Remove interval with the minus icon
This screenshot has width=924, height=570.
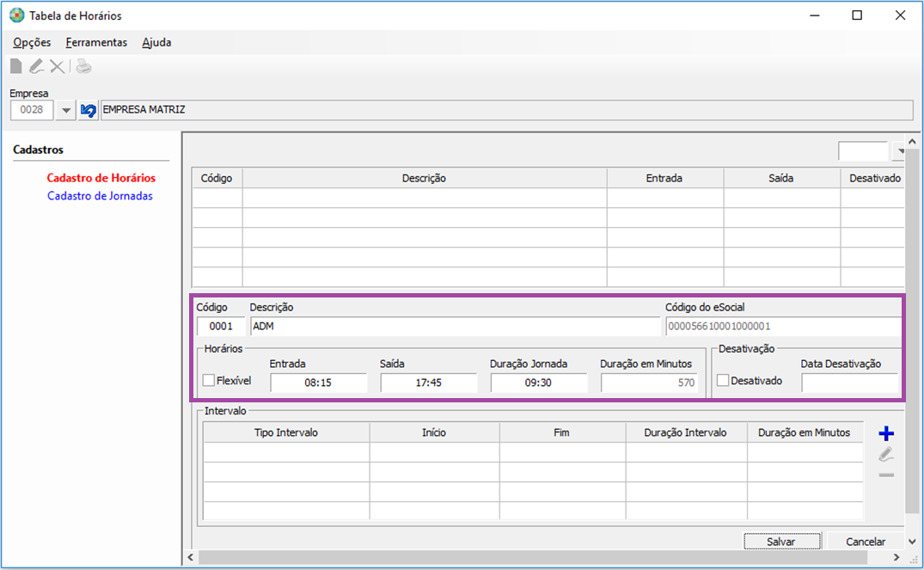(885, 475)
